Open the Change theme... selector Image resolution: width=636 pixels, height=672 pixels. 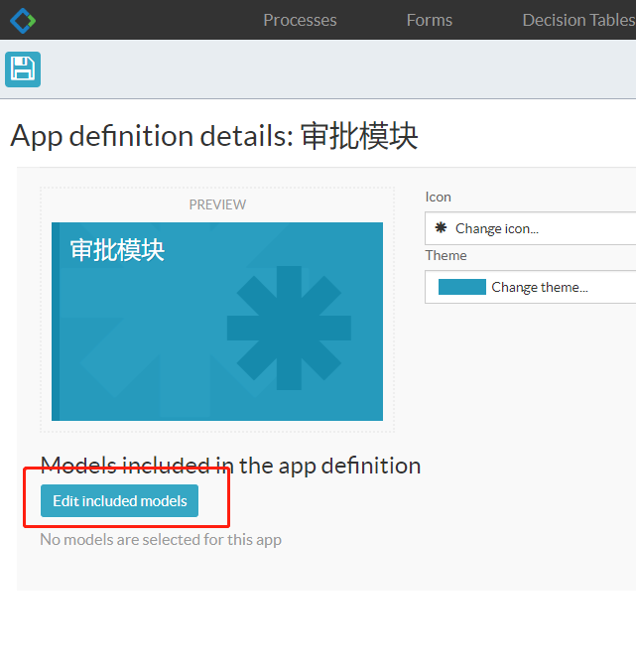[539, 287]
